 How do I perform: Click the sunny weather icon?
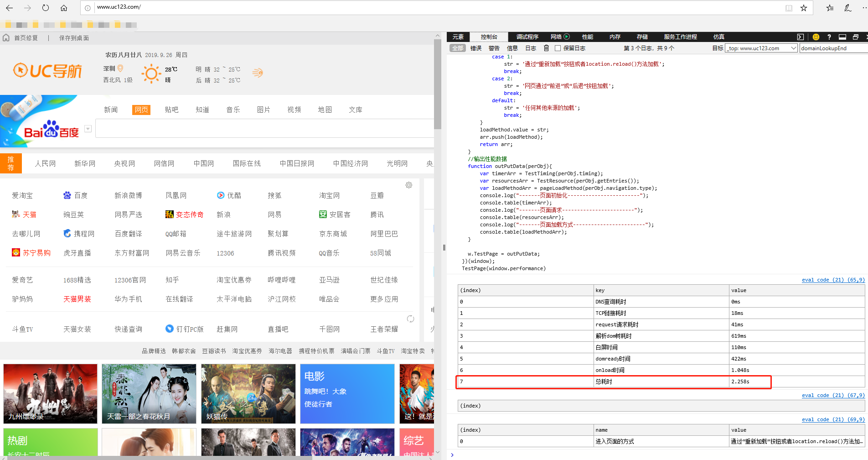(151, 73)
